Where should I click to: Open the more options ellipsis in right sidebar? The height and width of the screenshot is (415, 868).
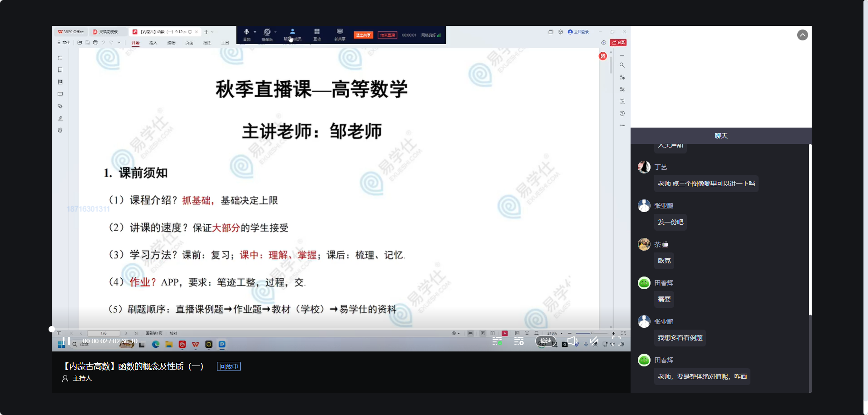tap(622, 125)
